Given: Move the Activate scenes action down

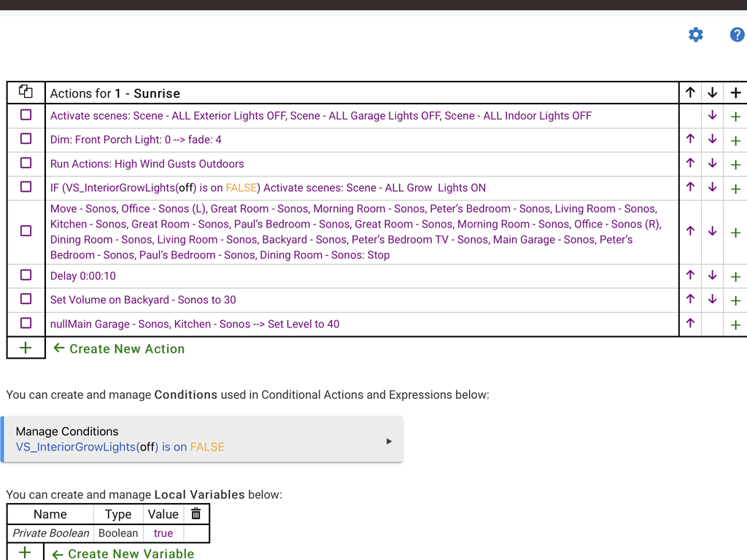Looking at the screenshot, I should 712,116.
